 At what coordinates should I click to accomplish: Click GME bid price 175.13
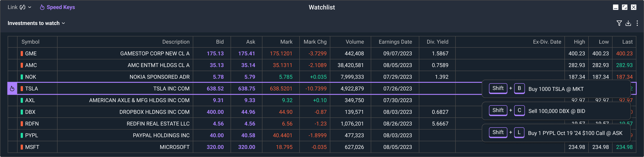215,54
